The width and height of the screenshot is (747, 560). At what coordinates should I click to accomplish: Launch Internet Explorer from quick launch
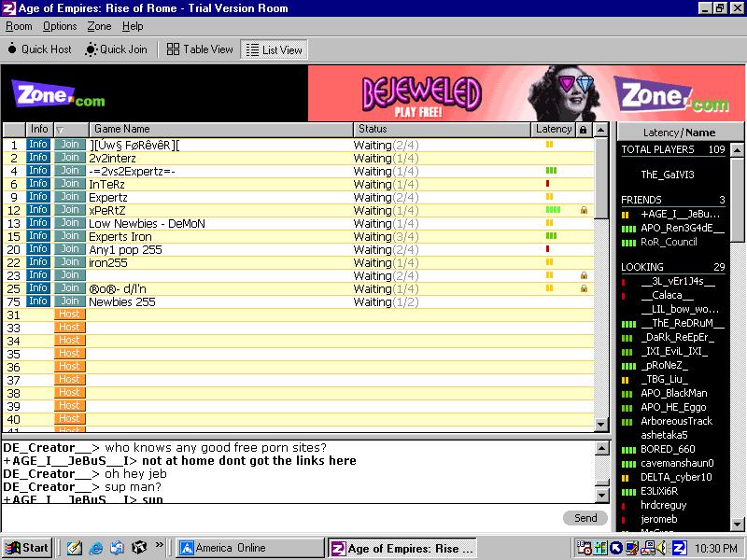(x=96, y=548)
